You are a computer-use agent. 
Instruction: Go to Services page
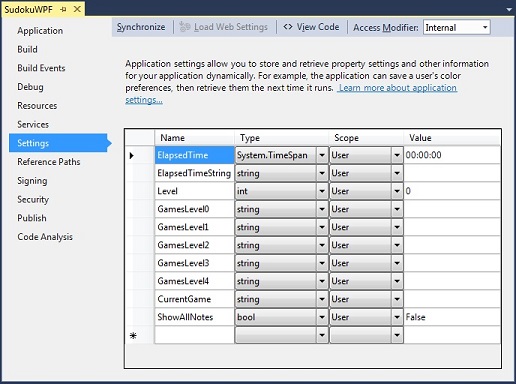(x=33, y=124)
